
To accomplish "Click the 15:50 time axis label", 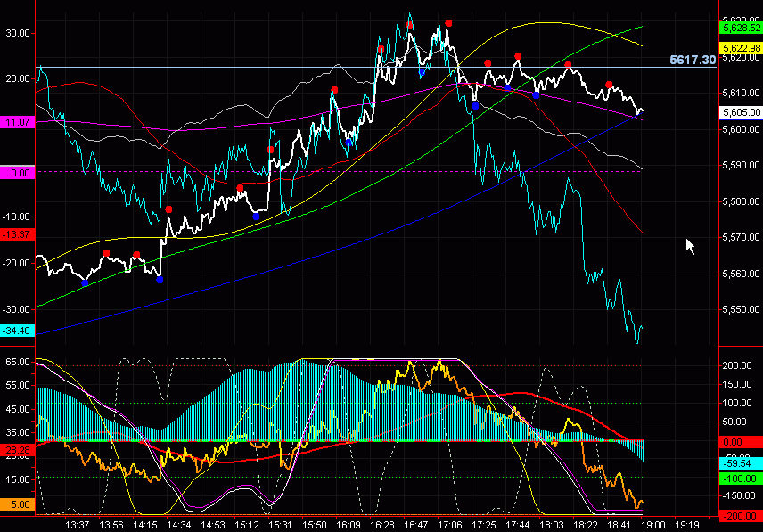I will (x=315, y=525).
